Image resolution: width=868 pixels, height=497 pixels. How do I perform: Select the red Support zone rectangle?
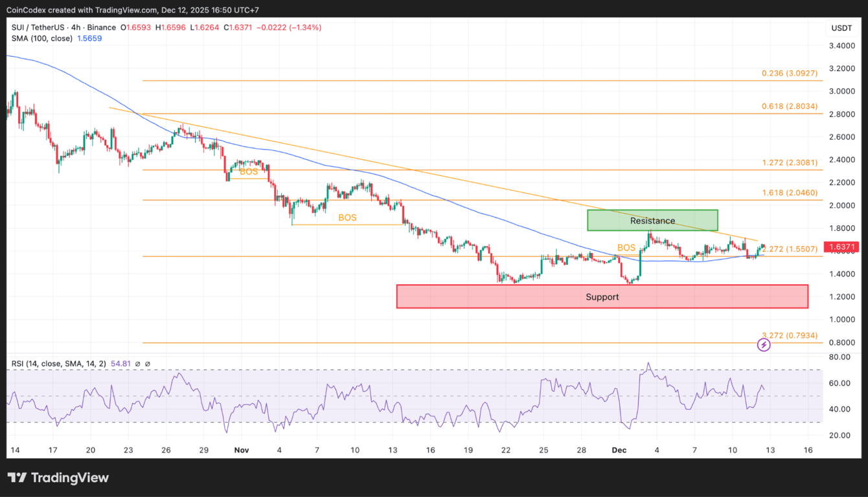[x=602, y=296]
